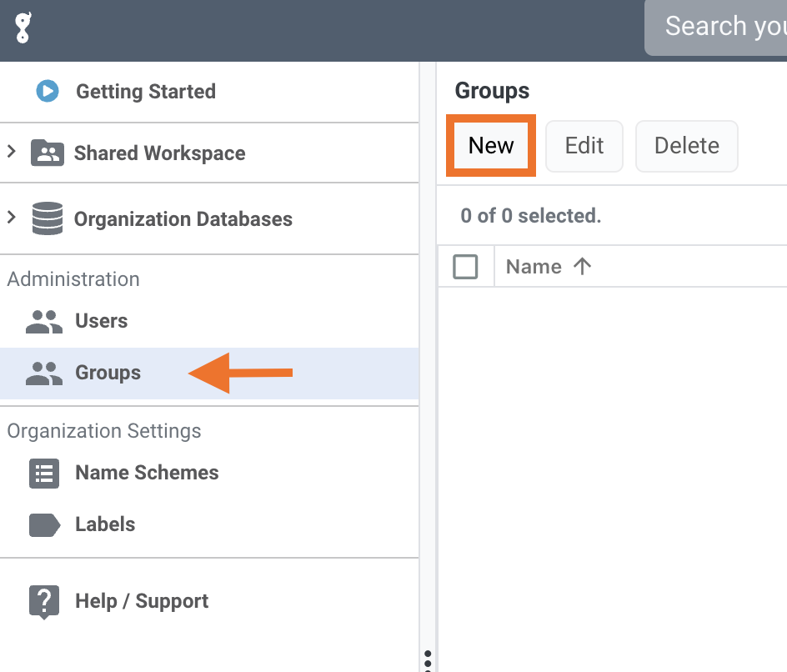Click the Users people icon
This screenshot has height=672, width=787.
pos(44,322)
